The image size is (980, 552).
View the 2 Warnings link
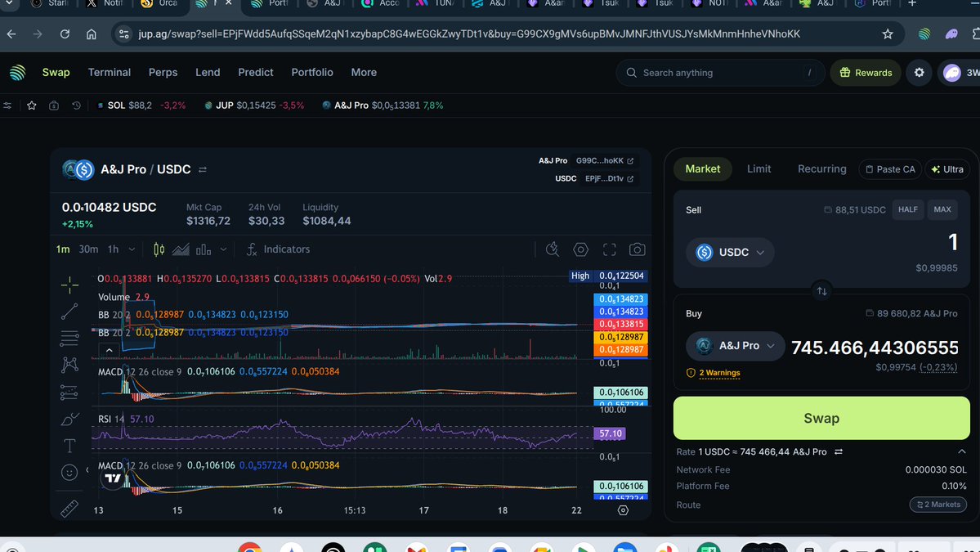point(719,373)
